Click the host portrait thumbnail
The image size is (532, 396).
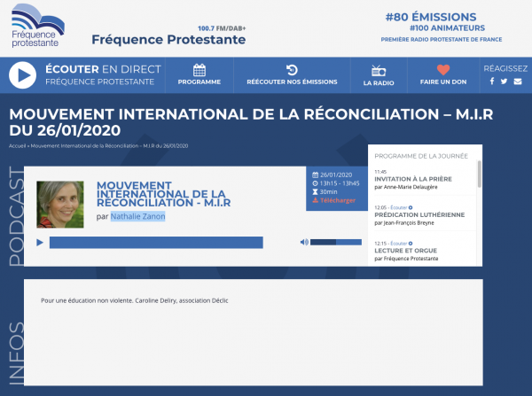point(60,205)
